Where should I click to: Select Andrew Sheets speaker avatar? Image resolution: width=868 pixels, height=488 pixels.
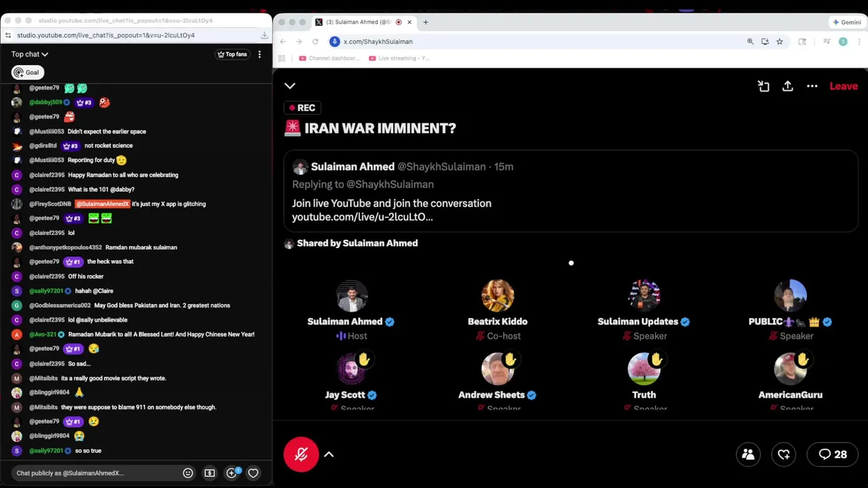pos(498,369)
